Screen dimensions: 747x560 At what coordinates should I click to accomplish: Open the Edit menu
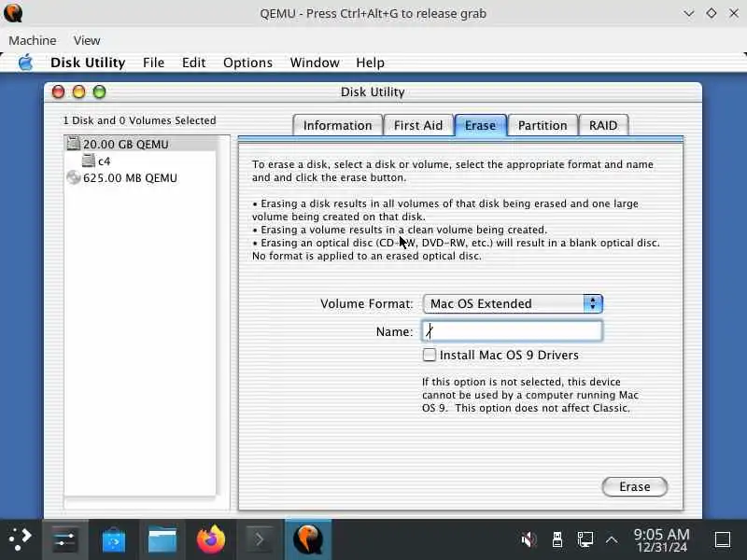coord(193,63)
